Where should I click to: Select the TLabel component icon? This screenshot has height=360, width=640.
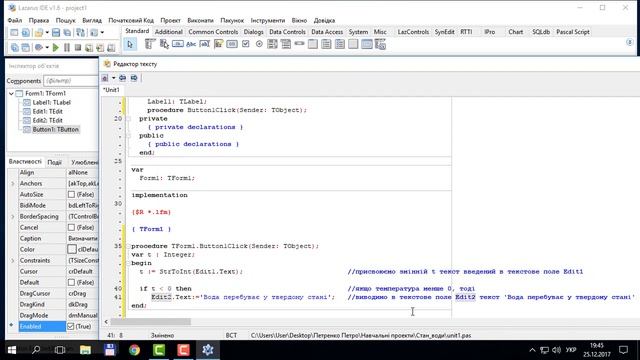pyautogui.click(x=191, y=44)
